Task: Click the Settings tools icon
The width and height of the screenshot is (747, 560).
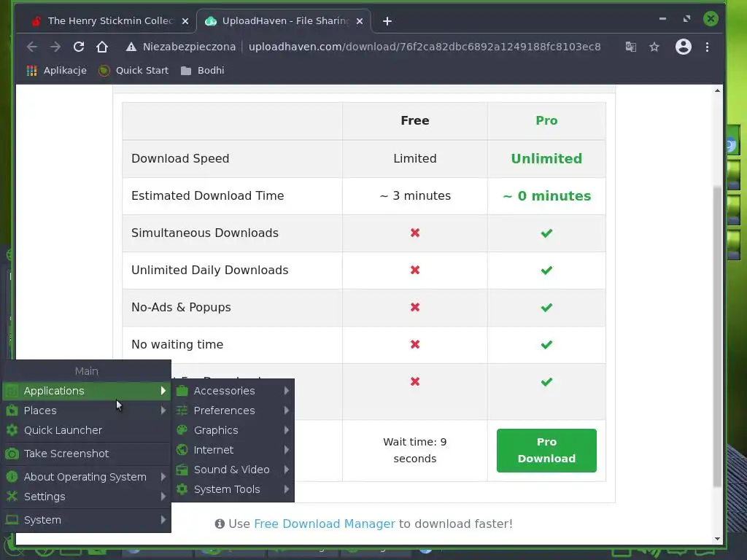Action: [12, 496]
